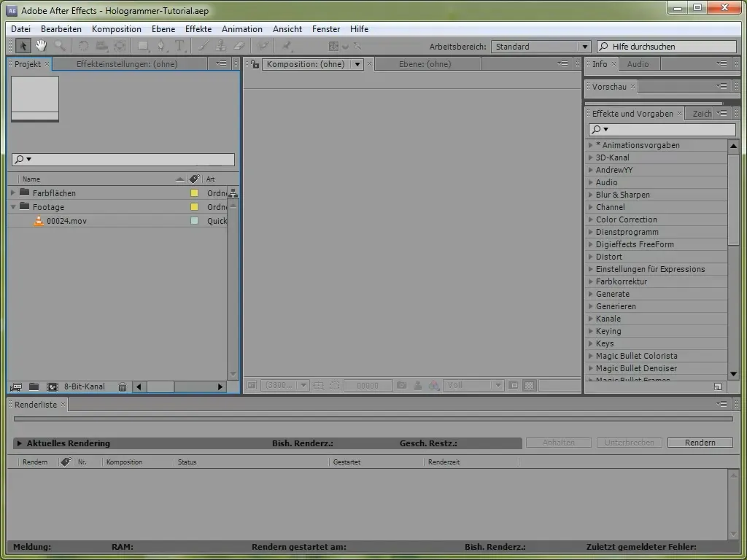The image size is (747, 560).
Task: Open the Datei menu
Action: pyautogui.click(x=20, y=29)
